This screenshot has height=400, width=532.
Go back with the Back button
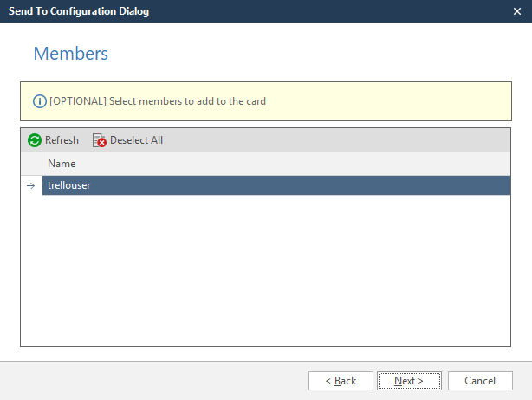[x=341, y=381]
